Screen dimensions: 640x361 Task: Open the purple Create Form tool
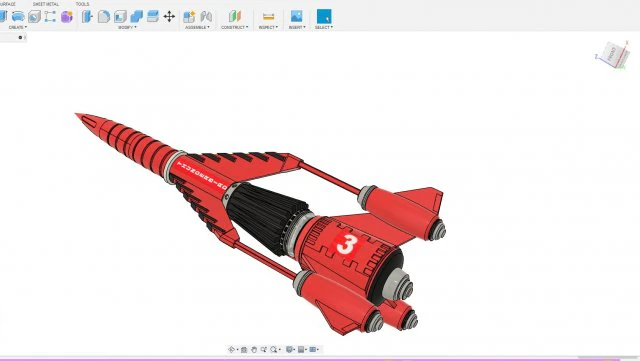pos(67,16)
